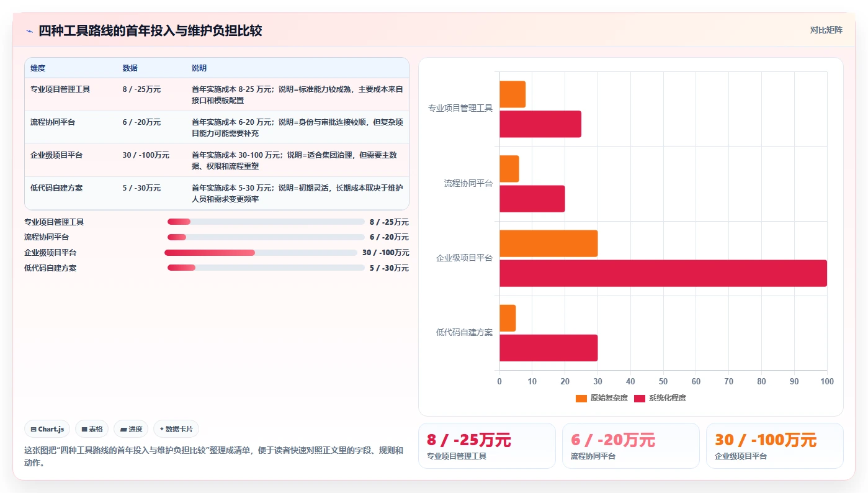The image size is (868, 493).
Task: Click the progress bar for 流程协同平台
Action: pyautogui.click(x=266, y=237)
